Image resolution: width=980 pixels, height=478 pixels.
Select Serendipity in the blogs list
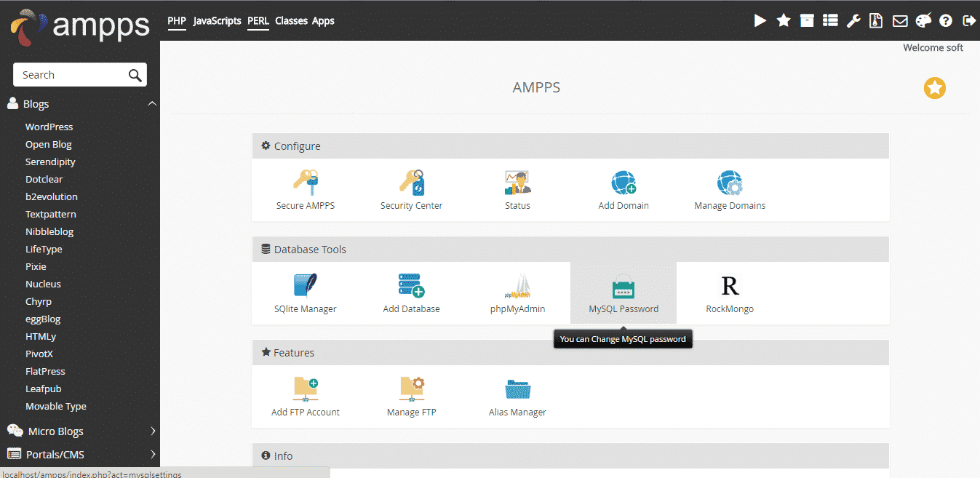[x=50, y=162]
